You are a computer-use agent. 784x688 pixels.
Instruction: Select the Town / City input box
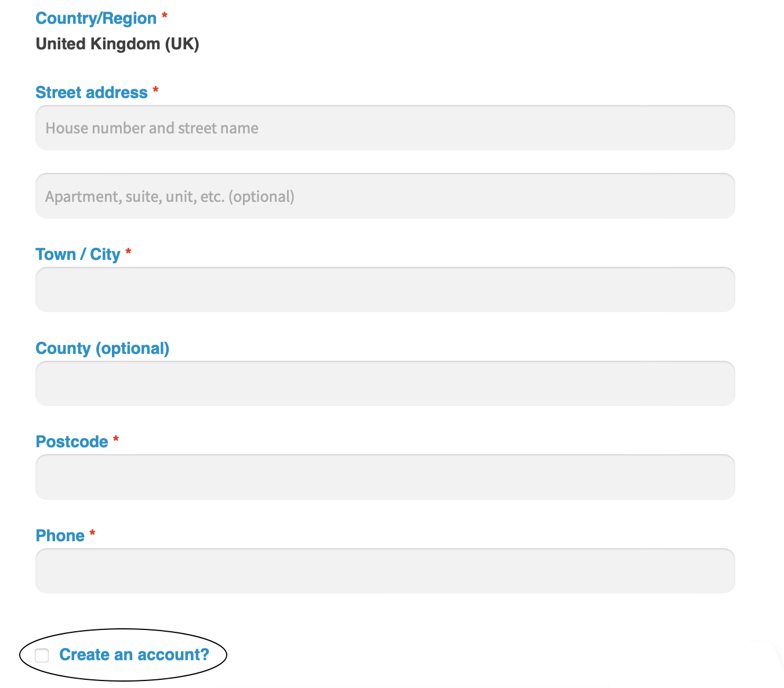pos(385,289)
